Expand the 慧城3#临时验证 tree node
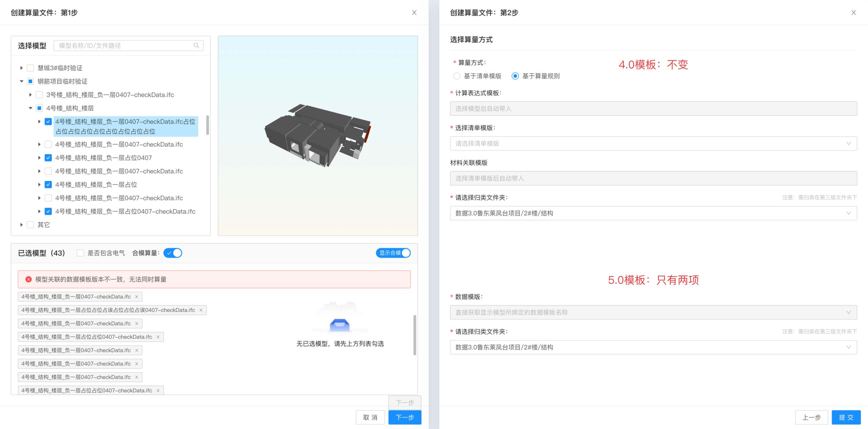Screen dimensions: 868x429 tap(21, 68)
